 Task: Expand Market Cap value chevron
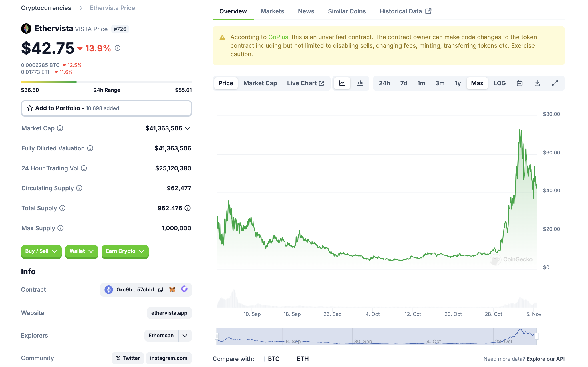click(188, 128)
